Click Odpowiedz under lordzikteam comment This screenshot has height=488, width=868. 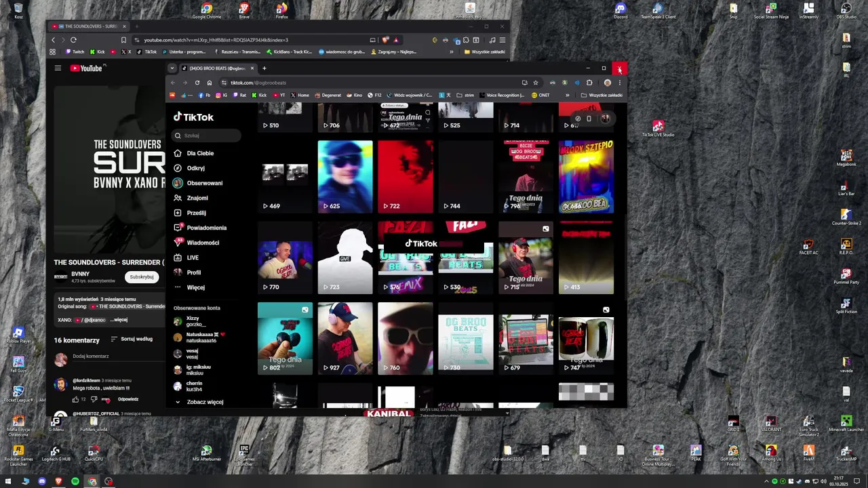(128, 399)
